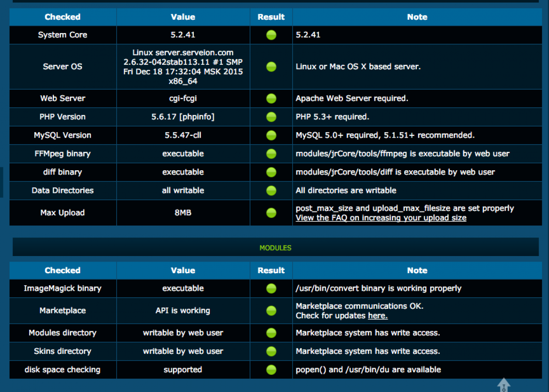Follow the 'here.' link to check updates

tap(377, 316)
